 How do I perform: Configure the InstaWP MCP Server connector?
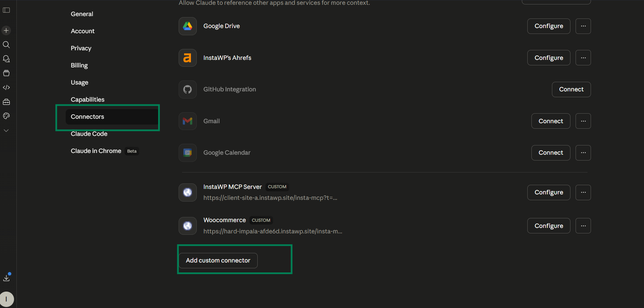548,192
